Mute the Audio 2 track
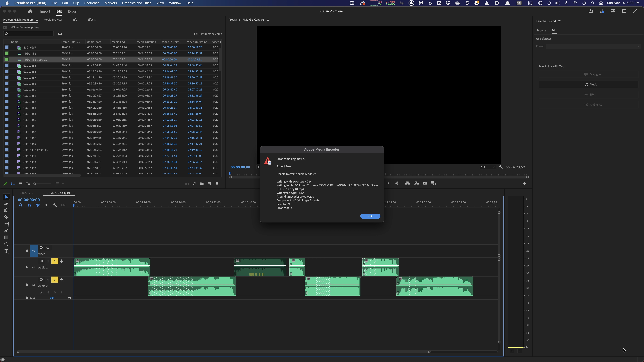 point(48,280)
